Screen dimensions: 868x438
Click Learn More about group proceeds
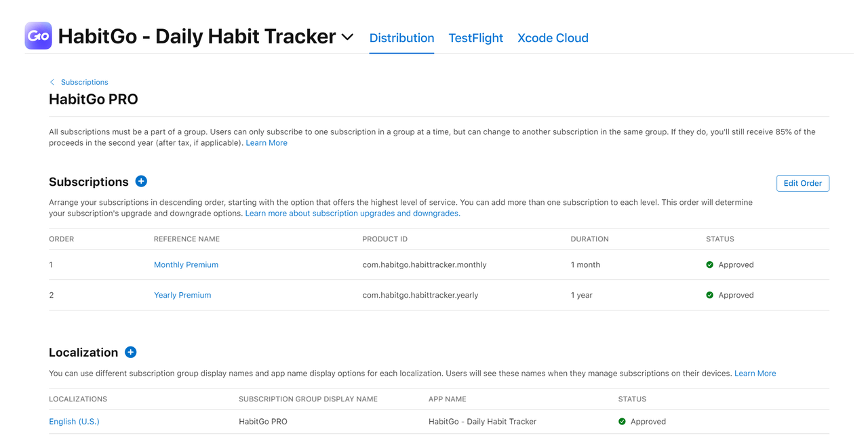[267, 142]
